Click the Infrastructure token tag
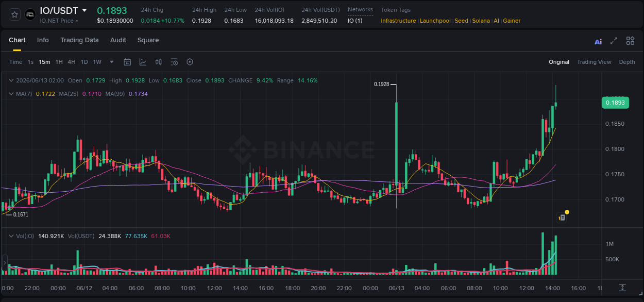Viewport: 644px width, 302px height. point(398,21)
